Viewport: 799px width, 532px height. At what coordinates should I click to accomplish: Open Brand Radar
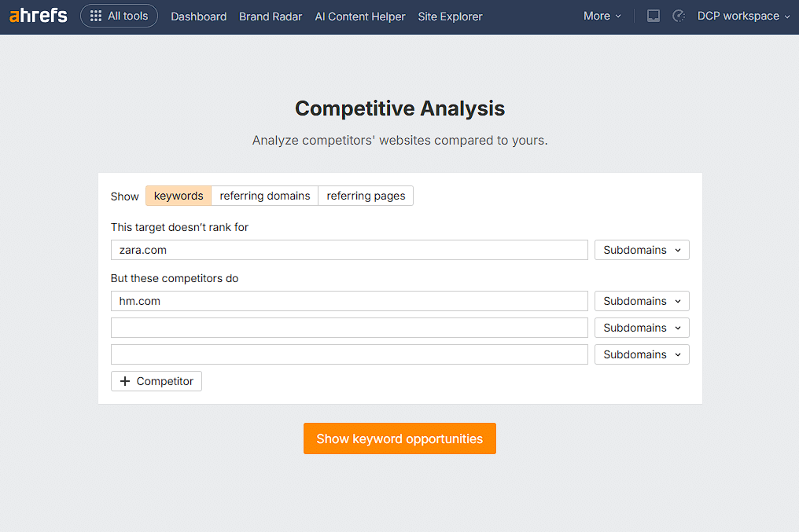point(271,17)
